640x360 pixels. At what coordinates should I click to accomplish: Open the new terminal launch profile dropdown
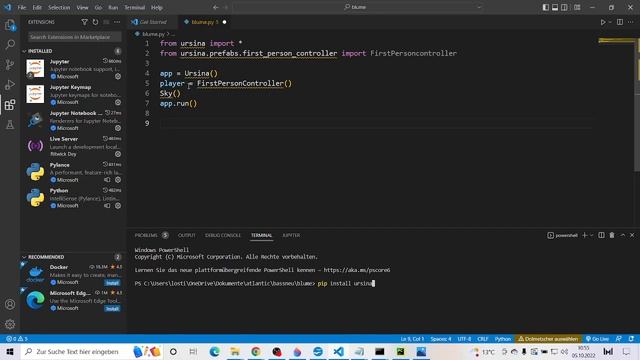(591, 235)
